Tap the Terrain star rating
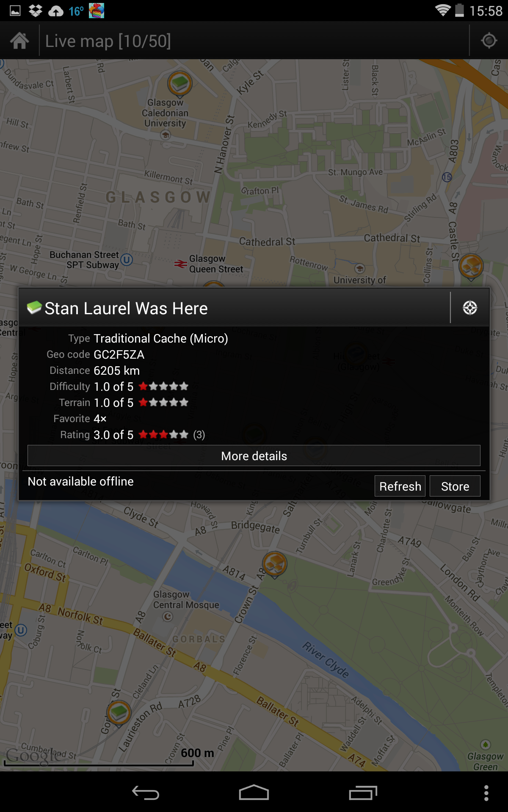This screenshot has height=812, width=508. [163, 402]
